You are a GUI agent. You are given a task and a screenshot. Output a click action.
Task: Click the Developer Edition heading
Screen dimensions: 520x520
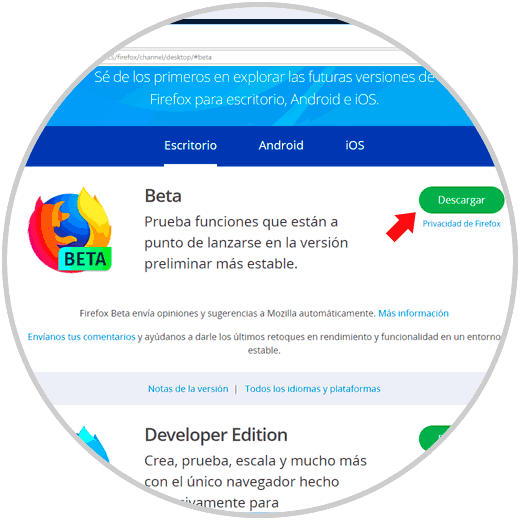click(216, 435)
